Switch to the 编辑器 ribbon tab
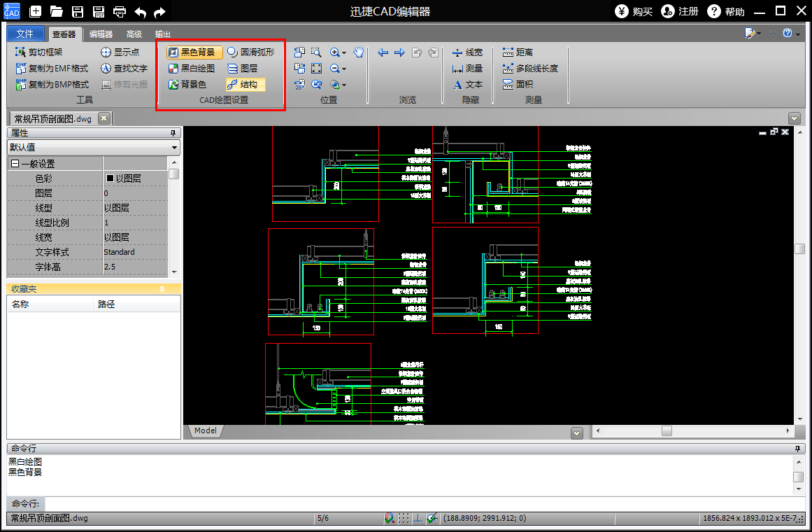812x532 pixels. 101,34
